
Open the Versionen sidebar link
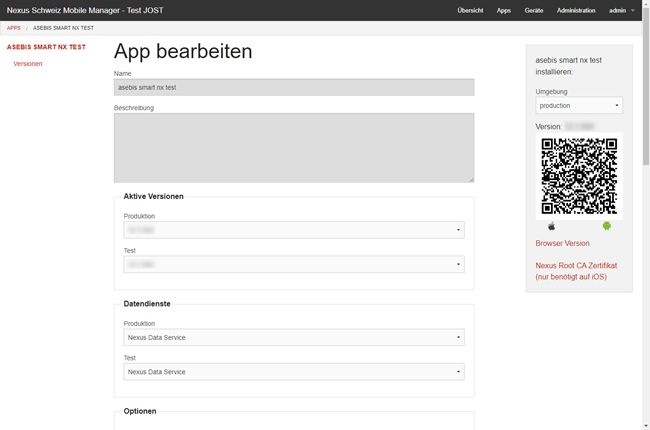tap(28, 63)
